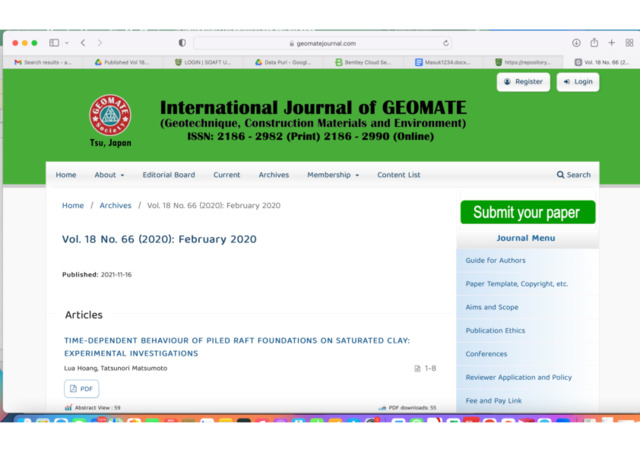The height and width of the screenshot is (452, 640).
Task: Switch to the https://repository tab
Action: point(523,62)
